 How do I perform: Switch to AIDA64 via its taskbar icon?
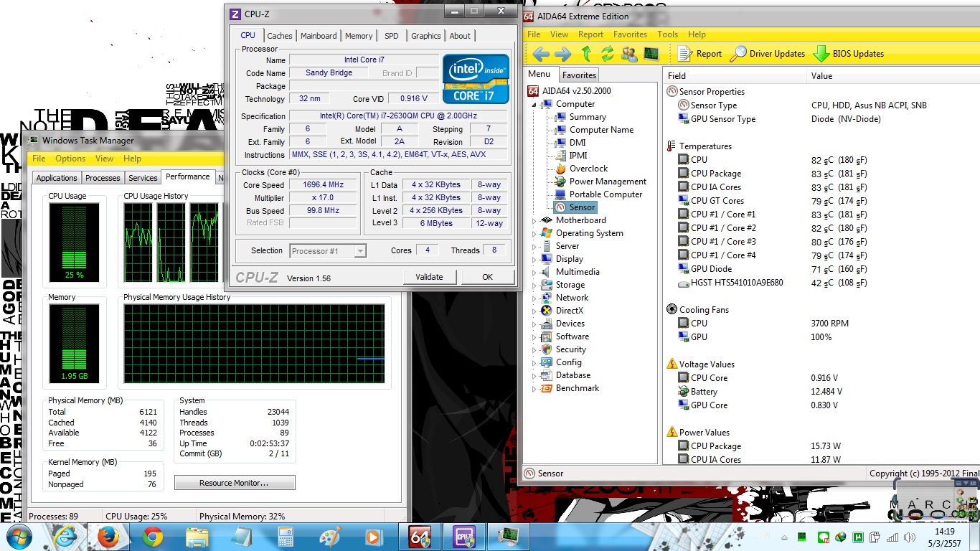click(420, 537)
